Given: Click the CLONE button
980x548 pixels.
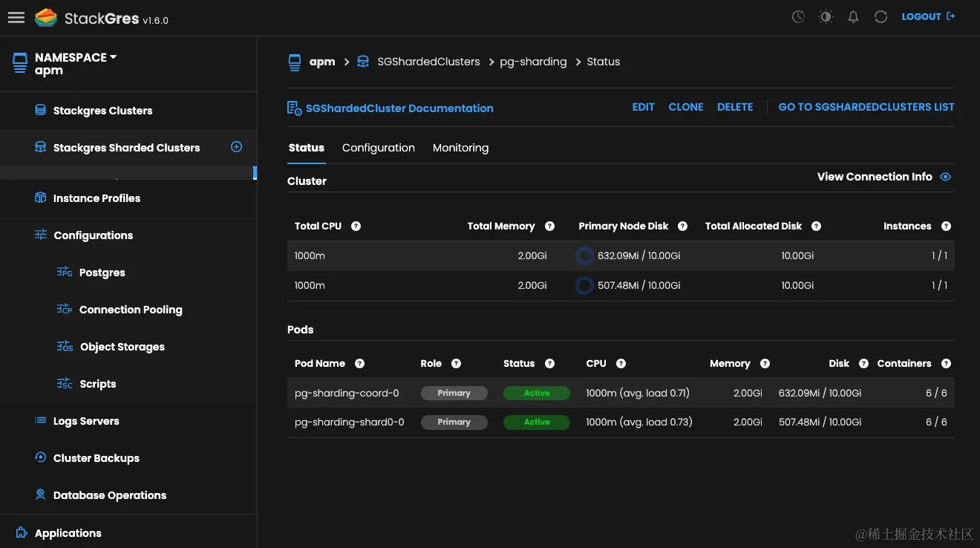Looking at the screenshot, I should [x=685, y=107].
